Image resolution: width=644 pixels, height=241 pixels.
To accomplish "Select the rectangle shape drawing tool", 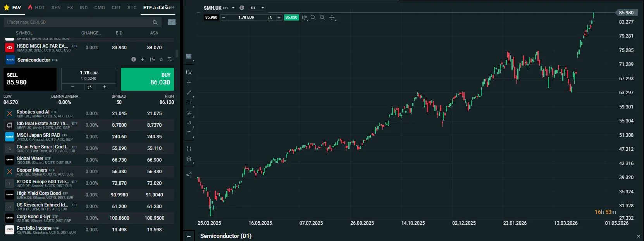I will tap(189, 103).
